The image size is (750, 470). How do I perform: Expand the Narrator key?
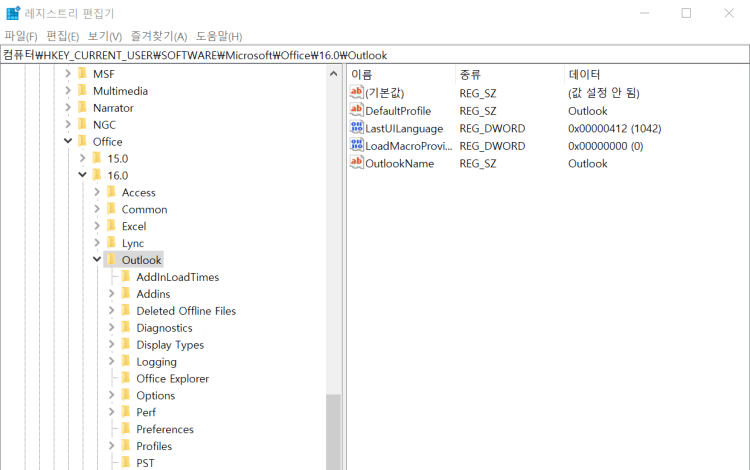point(68,108)
